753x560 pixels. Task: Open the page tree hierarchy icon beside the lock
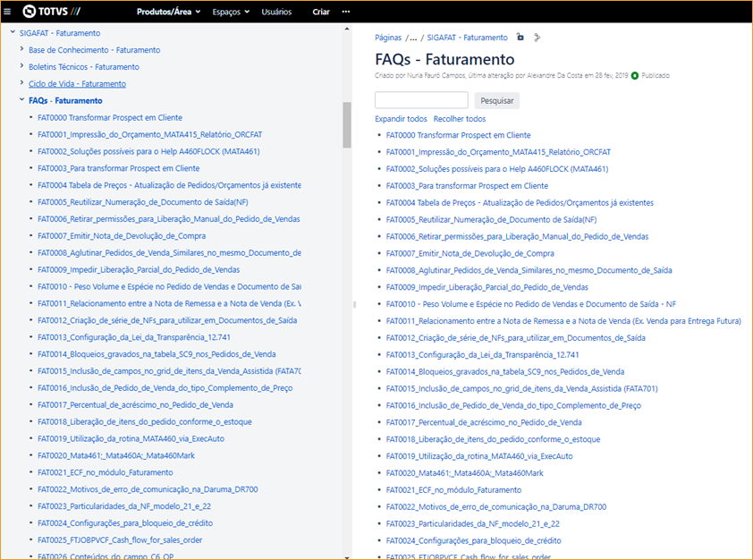tap(537, 38)
